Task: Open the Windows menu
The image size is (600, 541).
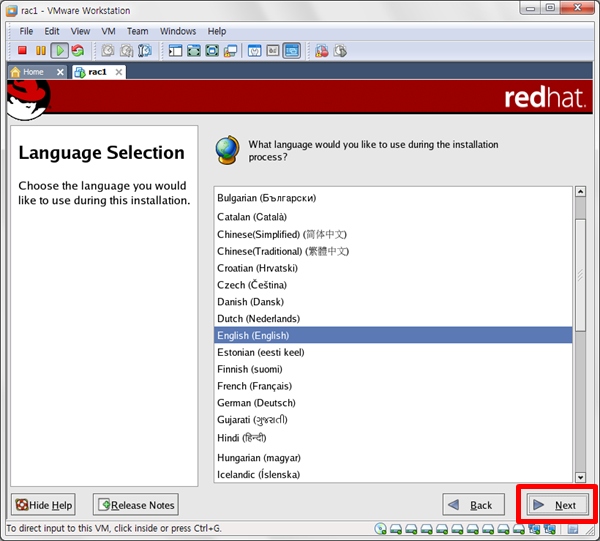Action: click(x=178, y=31)
